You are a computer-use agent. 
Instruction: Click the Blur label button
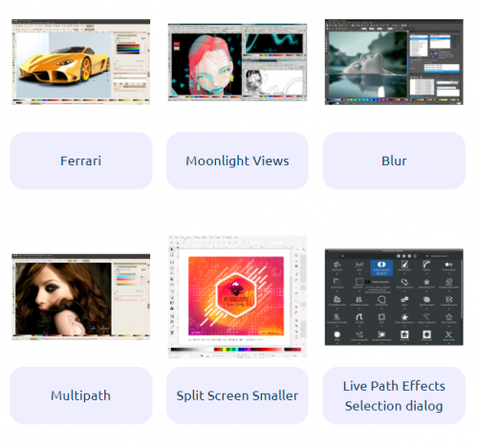394,160
